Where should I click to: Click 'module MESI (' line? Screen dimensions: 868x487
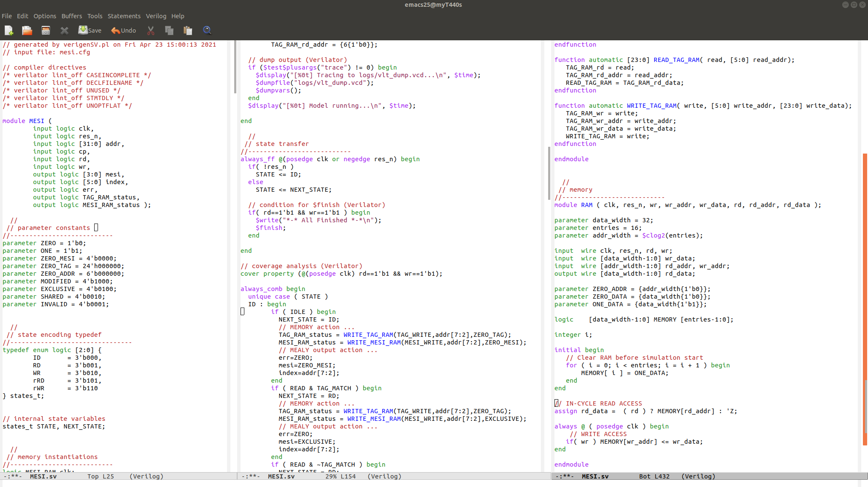(27, 121)
